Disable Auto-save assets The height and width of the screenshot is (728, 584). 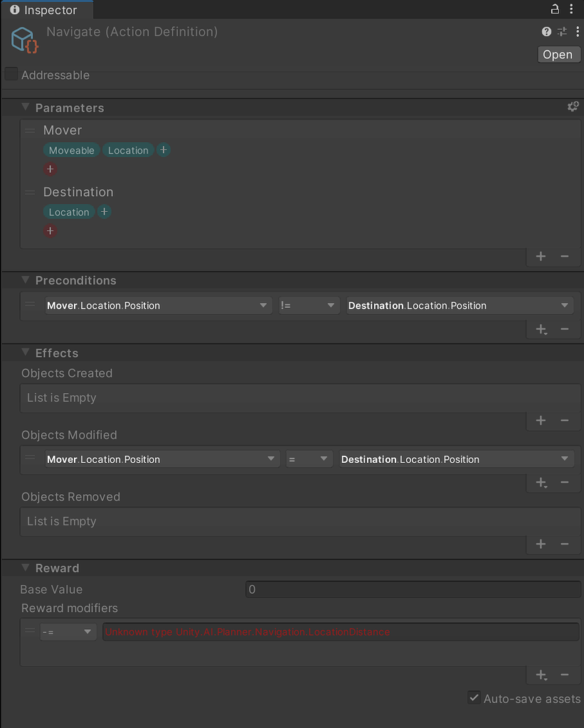[474, 697]
